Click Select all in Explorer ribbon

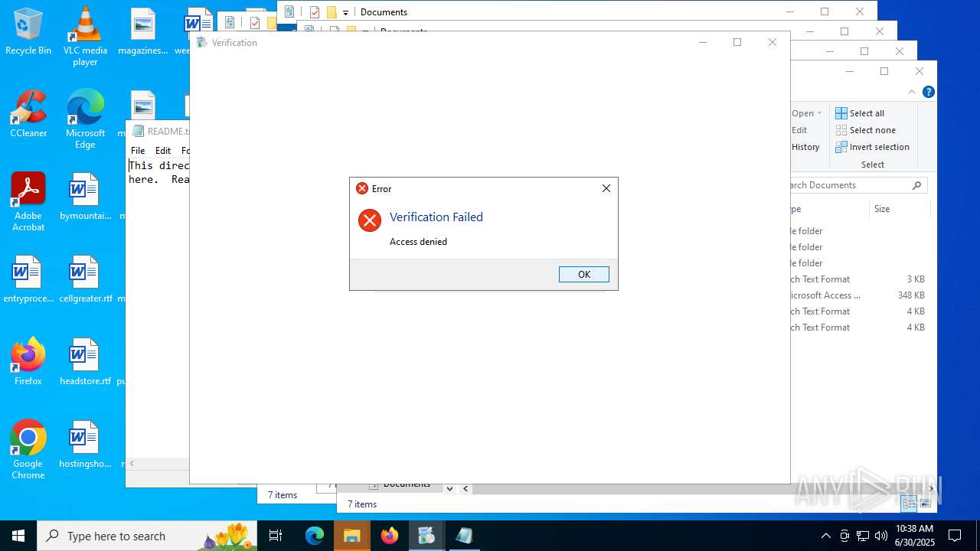click(860, 113)
